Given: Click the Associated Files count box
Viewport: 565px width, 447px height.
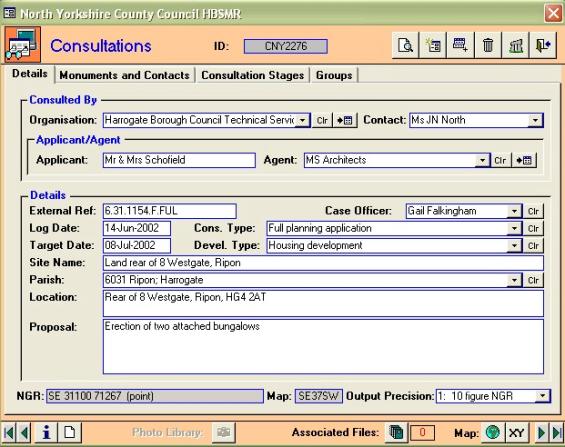Looking at the screenshot, I should coord(422,432).
